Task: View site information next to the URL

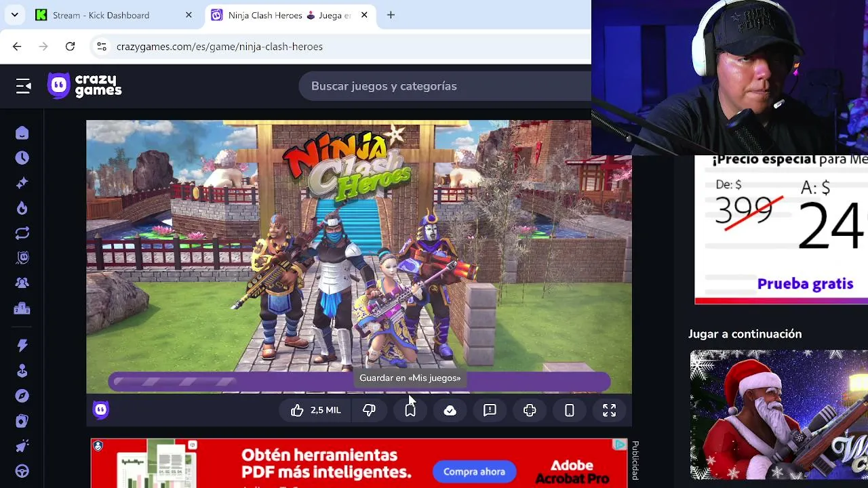Action: pyautogui.click(x=102, y=46)
